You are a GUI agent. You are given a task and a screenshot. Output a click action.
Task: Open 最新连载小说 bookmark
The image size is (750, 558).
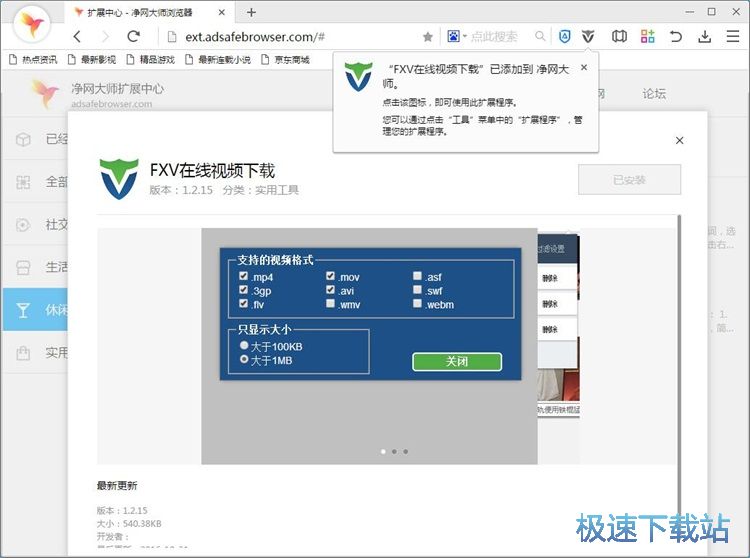pyautogui.click(x=218, y=59)
